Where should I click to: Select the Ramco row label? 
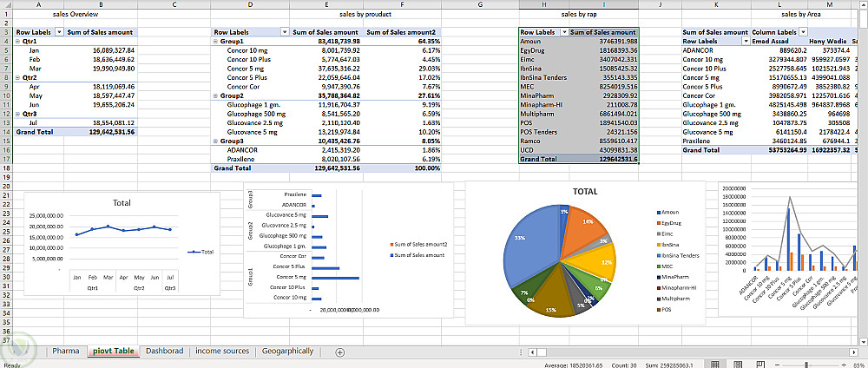[x=544, y=141]
